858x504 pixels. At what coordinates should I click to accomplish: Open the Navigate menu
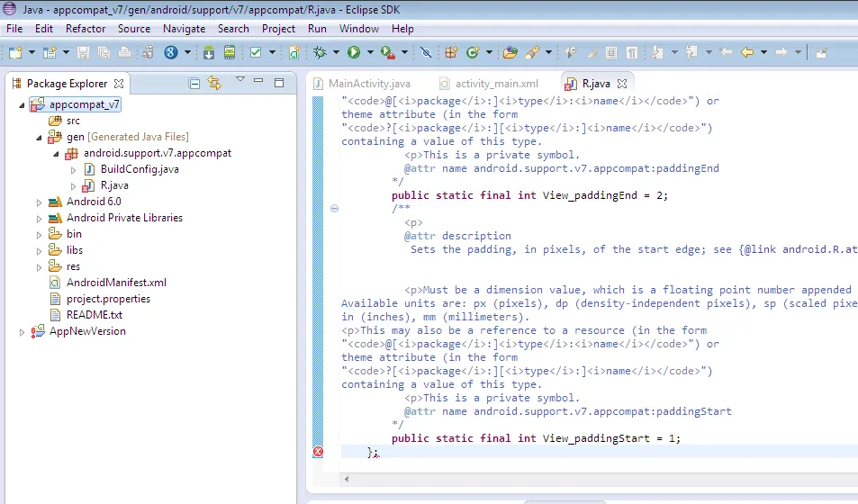pos(184,29)
